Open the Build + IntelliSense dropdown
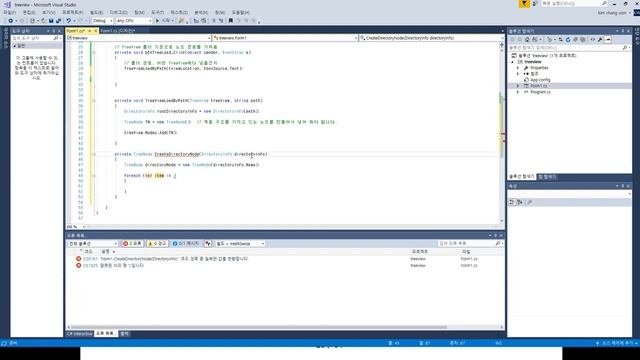This screenshot has width=640, height=360. 240,244
